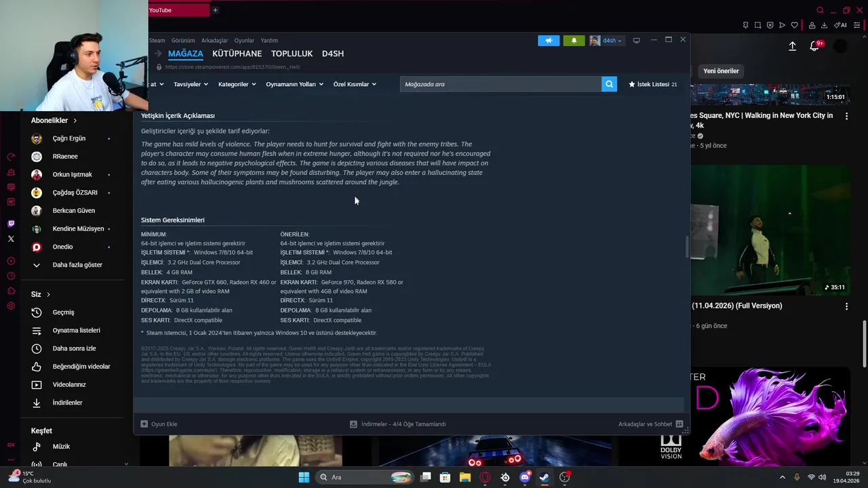The width and height of the screenshot is (868, 488).
Task: Click Yeni öneriler chip on YouTube
Action: (721, 71)
